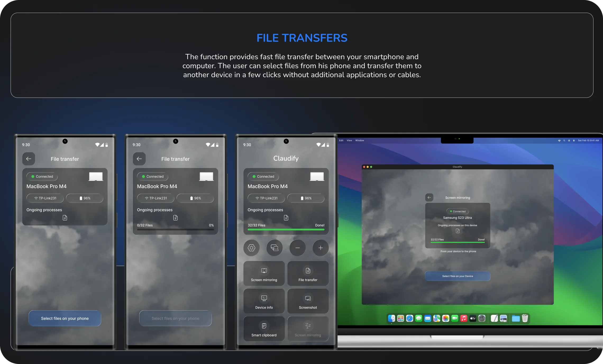Tap the minus round button on Claudify phone
This screenshot has height=364, width=603.
(x=298, y=248)
